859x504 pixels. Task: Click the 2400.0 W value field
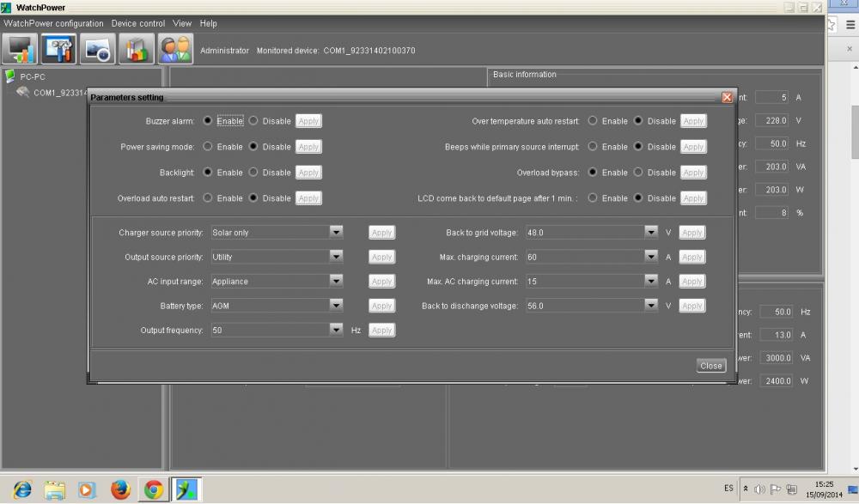tap(777, 380)
